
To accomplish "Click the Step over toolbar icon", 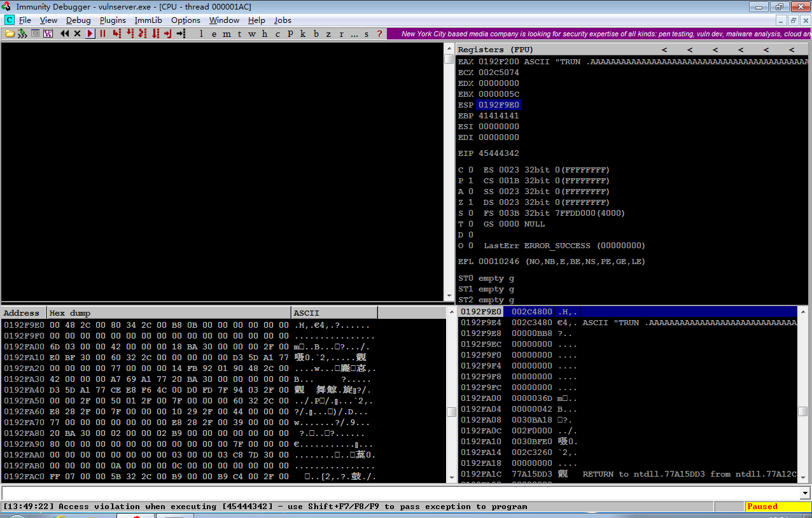I will click(130, 34).
